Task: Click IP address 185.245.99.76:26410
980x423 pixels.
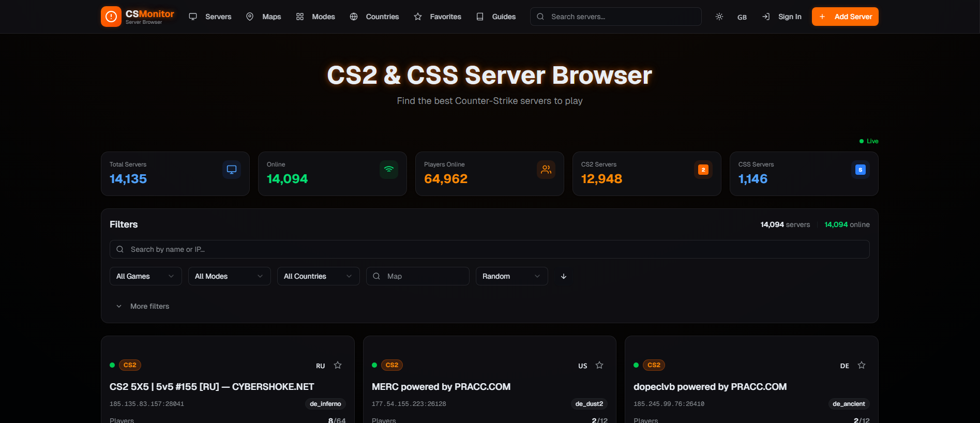Action: click(x=669, y=404)
